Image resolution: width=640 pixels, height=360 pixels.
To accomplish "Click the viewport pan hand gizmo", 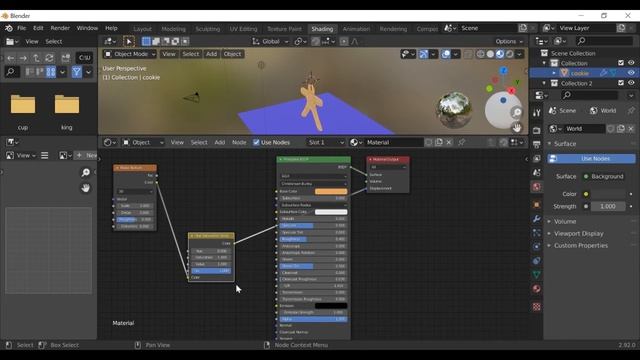I will click(517, 127).
